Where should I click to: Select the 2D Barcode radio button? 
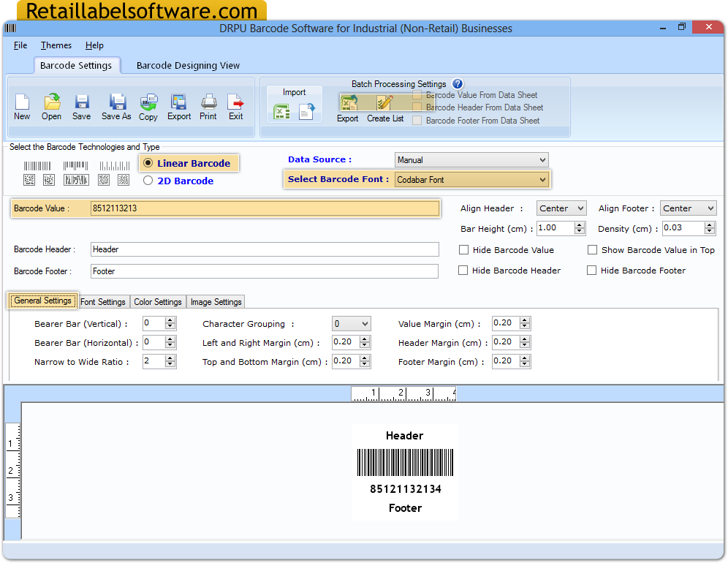[x=148, y=180]
